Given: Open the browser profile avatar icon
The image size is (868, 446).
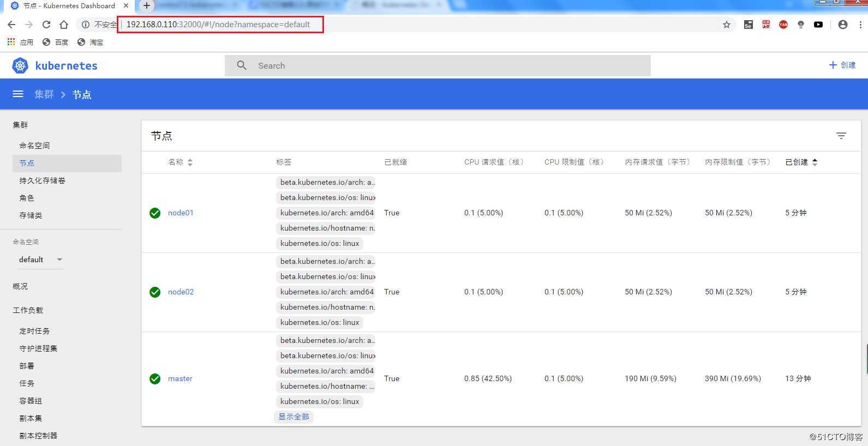Looking at the screenshot, I should pyautogui.click(x=843, y=25).
